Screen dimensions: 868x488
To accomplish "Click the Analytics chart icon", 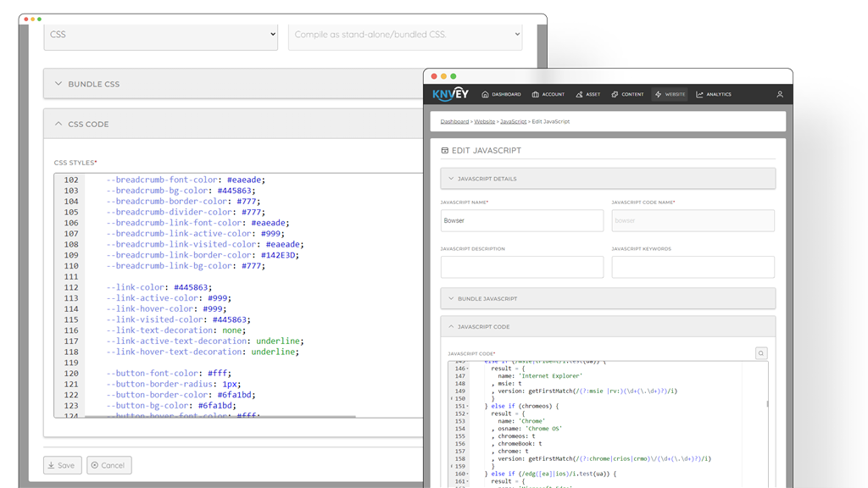I will 700,94.
